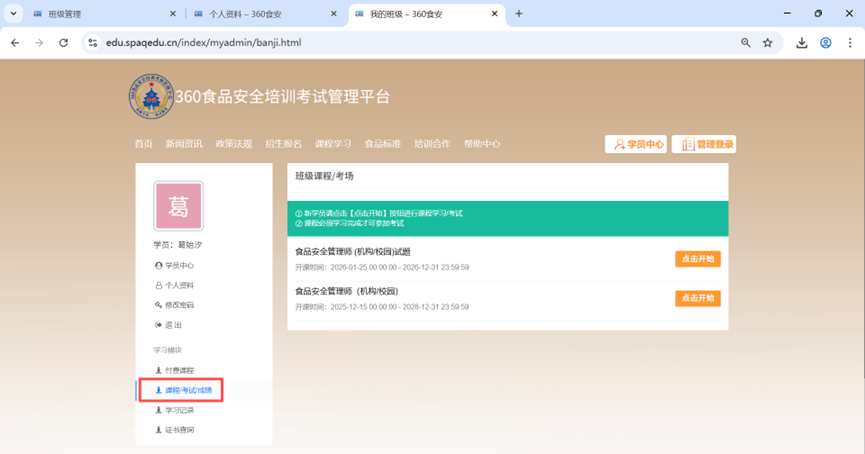865x454 pixels.
Task: Click the 管理登录 button
Action: pos(704,144)
